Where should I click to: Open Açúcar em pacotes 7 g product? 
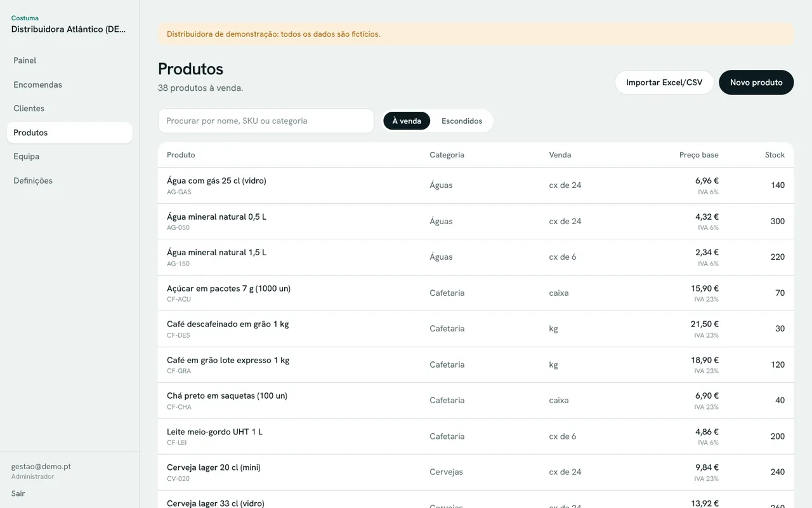point(228,288)
